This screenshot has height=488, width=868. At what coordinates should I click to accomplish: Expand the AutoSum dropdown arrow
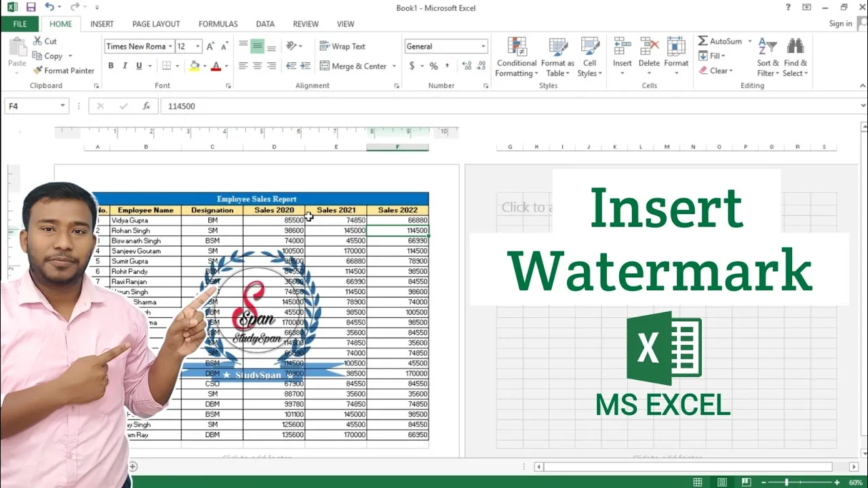click(749, 41)
